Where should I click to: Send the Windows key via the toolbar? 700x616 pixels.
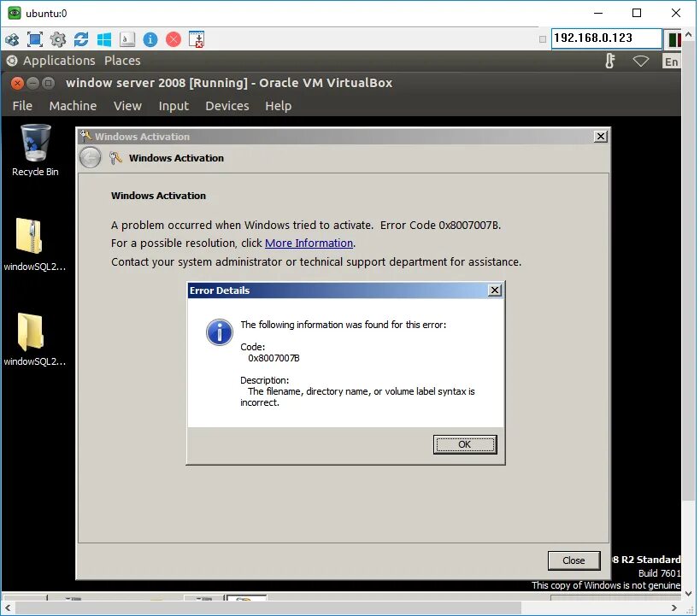pos(103,39)
